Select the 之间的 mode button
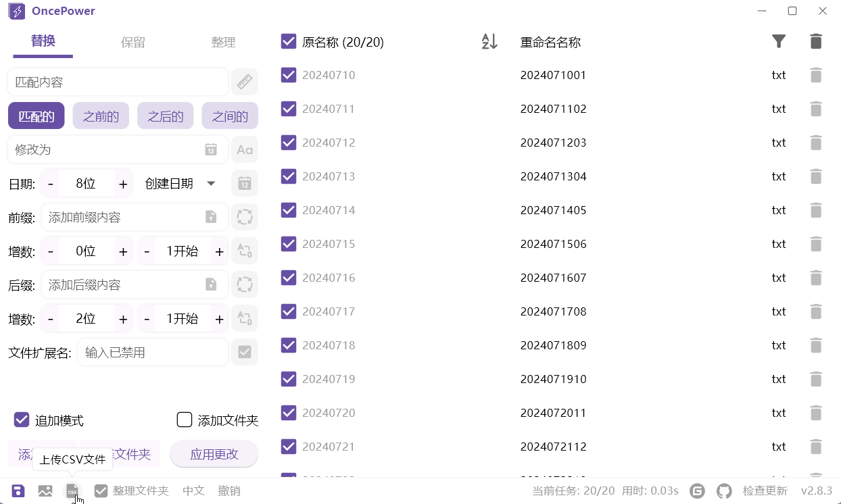The width and height of the screenshot is (841, 504). (230, 116)
